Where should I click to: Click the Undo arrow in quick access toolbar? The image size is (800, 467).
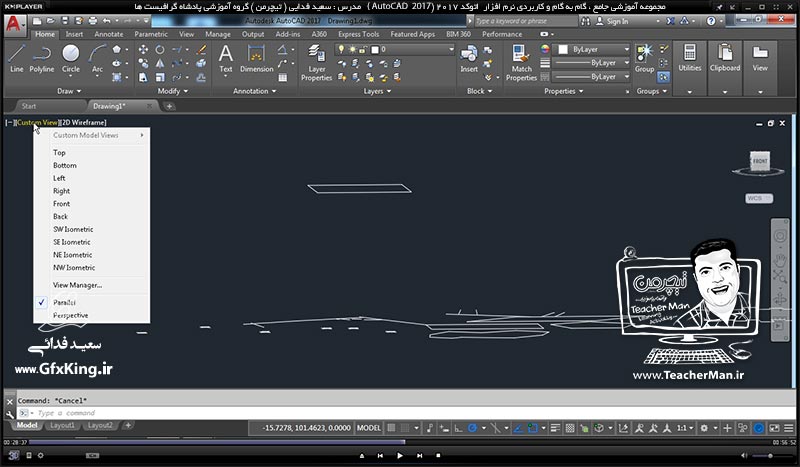(106, 21)
